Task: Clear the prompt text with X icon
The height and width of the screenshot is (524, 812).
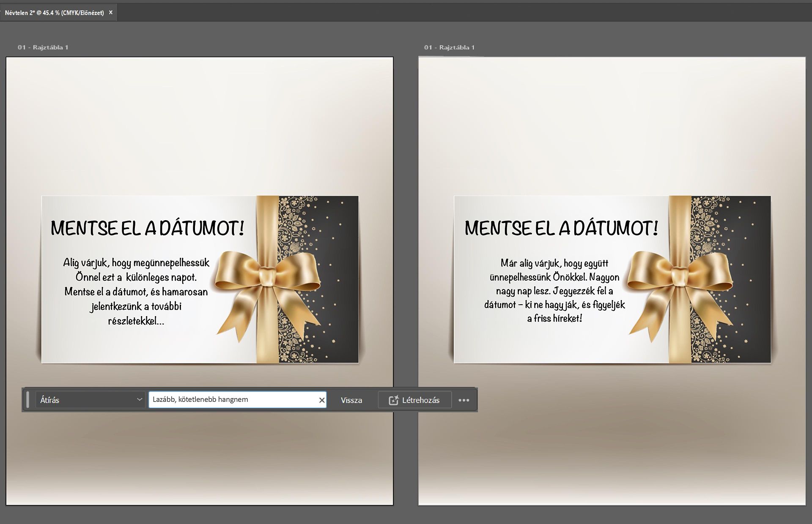Action: point(322,400)
